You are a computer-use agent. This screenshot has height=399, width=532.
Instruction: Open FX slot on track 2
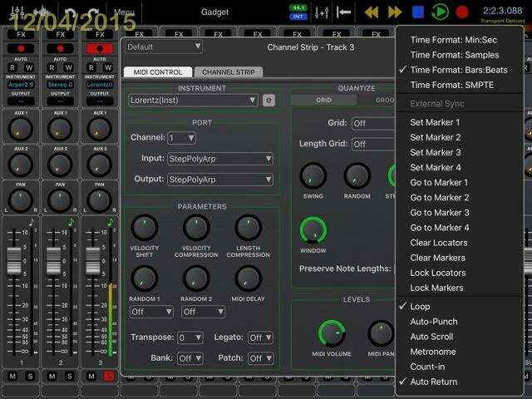coord(60,34)
